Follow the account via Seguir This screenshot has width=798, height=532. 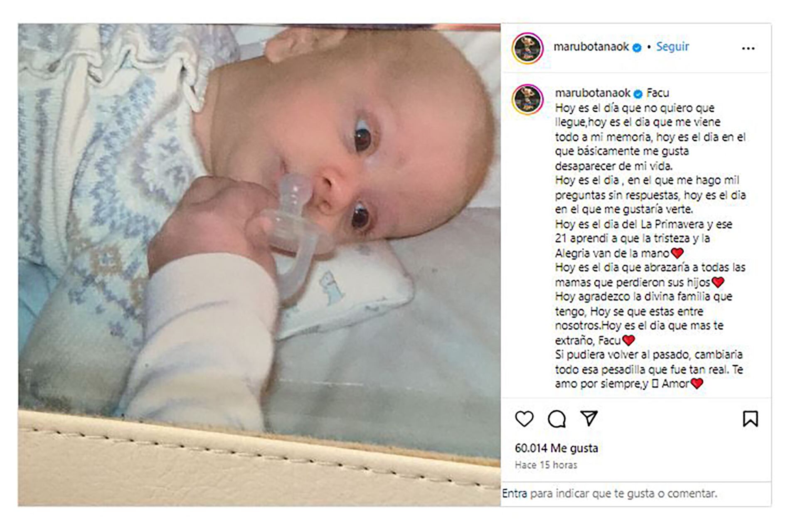672,47
